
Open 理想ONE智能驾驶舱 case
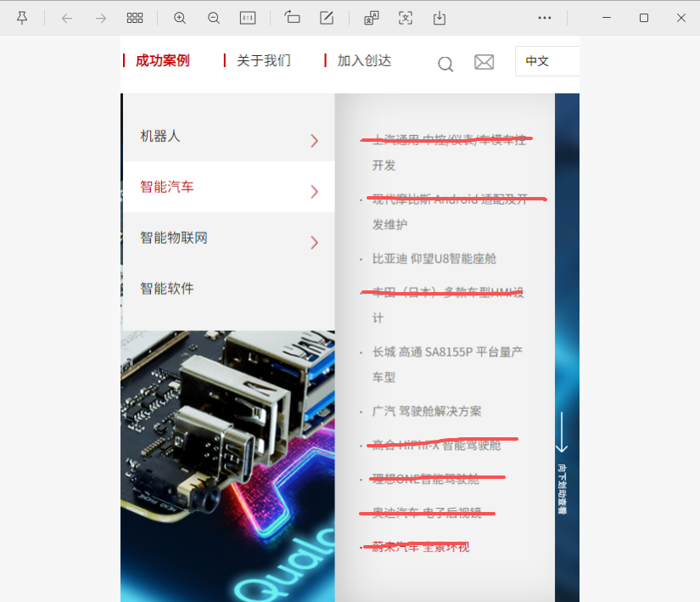(425, 479)
